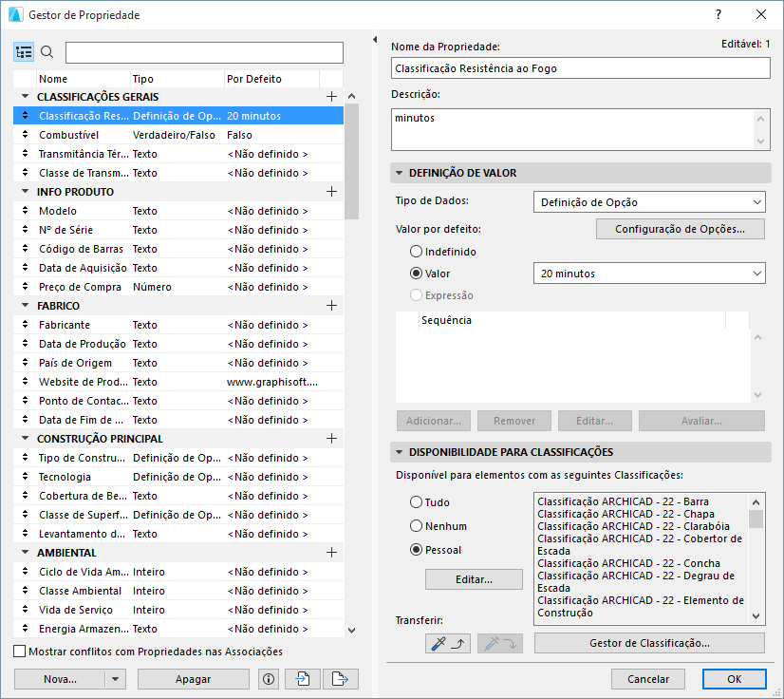This screenshot has height=699, width=784.
Task: Click the search magnifier icon
Action: pos(47,52)
